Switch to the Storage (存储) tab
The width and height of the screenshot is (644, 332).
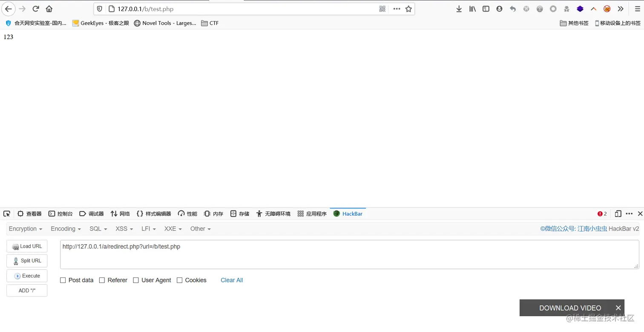[240, 214]
